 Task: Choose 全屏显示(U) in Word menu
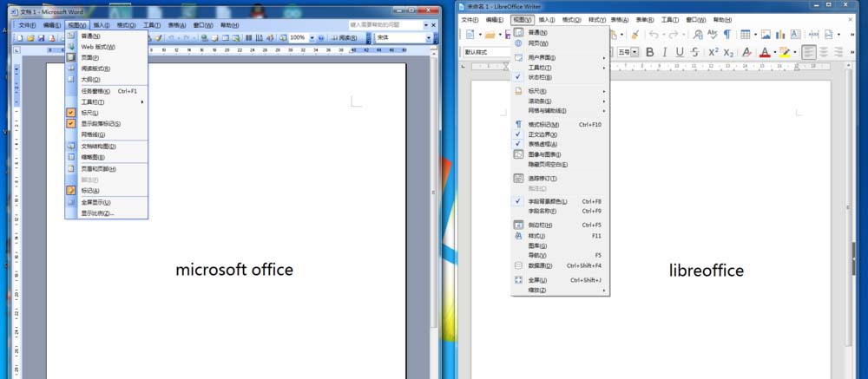click(106, 202)
